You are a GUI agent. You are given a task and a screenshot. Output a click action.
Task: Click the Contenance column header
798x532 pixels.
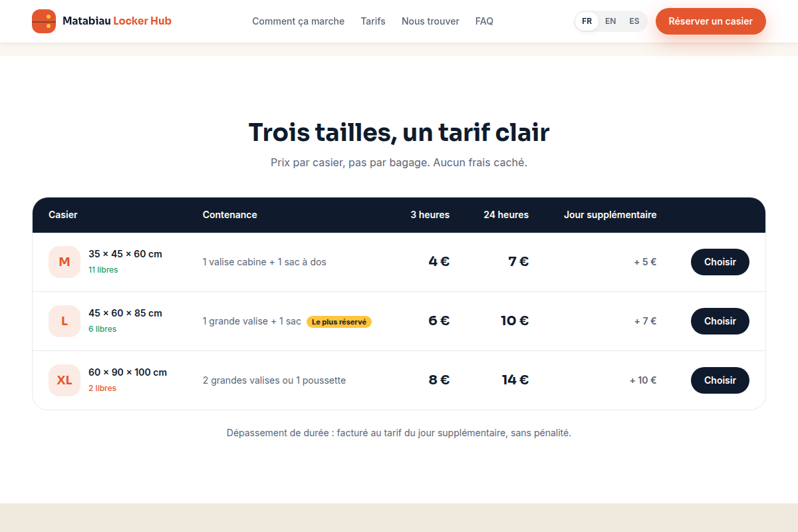coord(230,215)
